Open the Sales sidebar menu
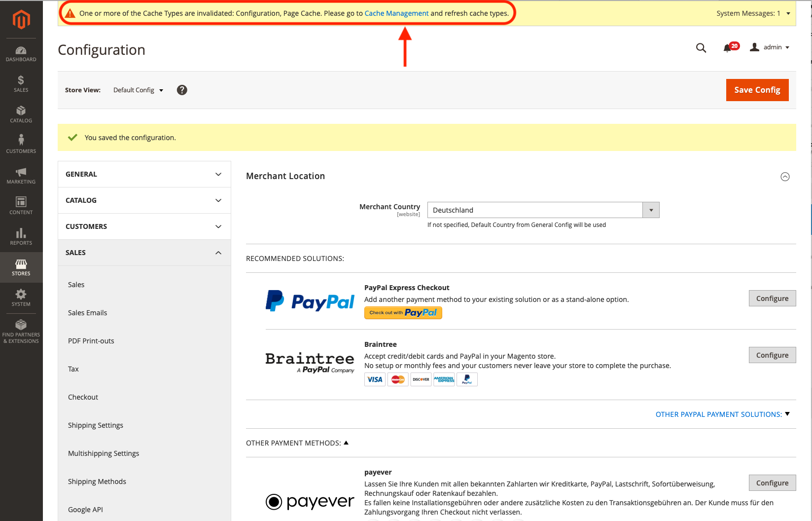Viewport: 812px width, 521px height. pos(21,84)
